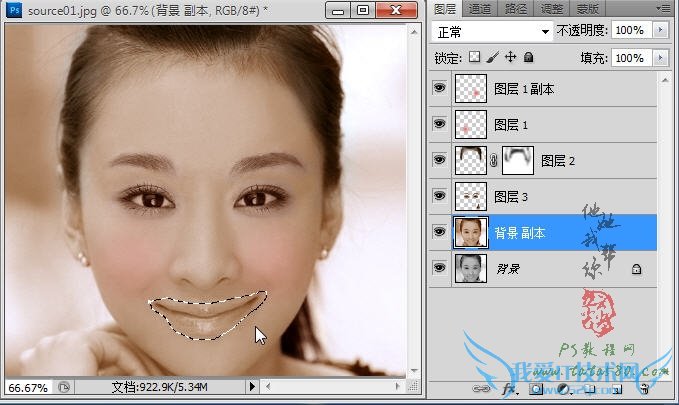Select the 图层 3 thumbnail

tap(471, 196)
